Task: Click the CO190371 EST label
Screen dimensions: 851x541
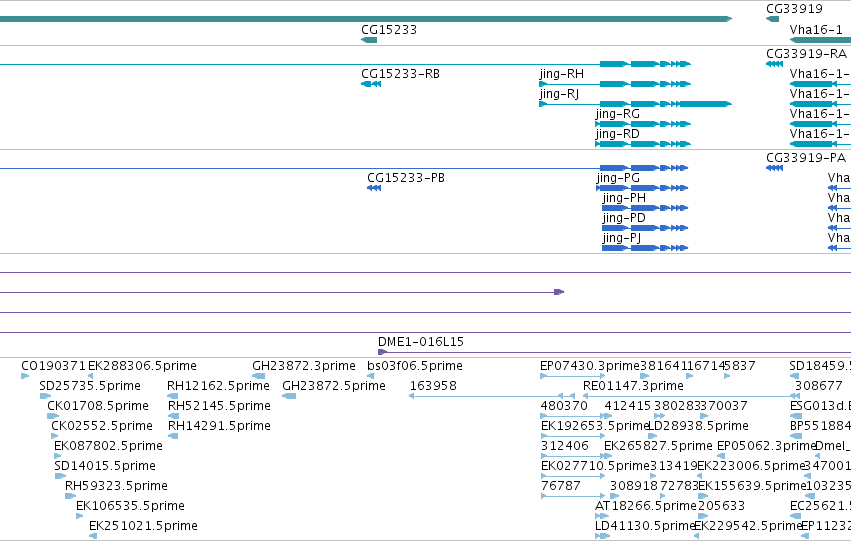Action: [54, 366]
